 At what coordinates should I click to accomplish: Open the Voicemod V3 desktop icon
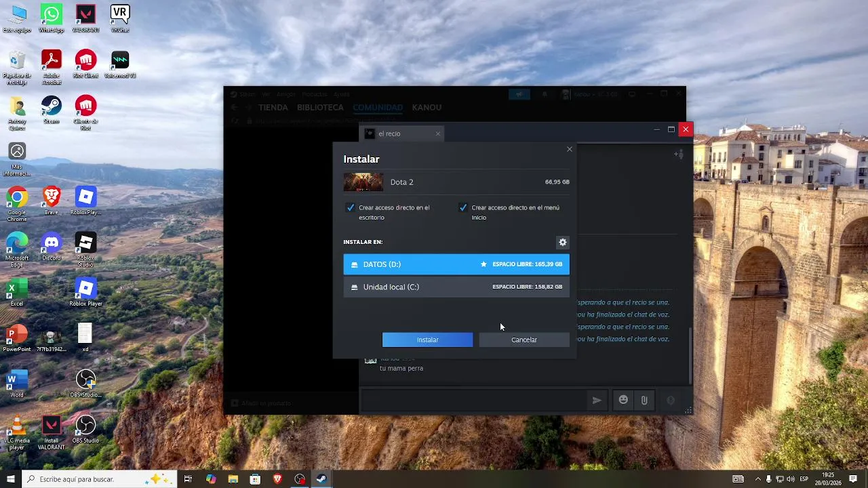point(119,64)
